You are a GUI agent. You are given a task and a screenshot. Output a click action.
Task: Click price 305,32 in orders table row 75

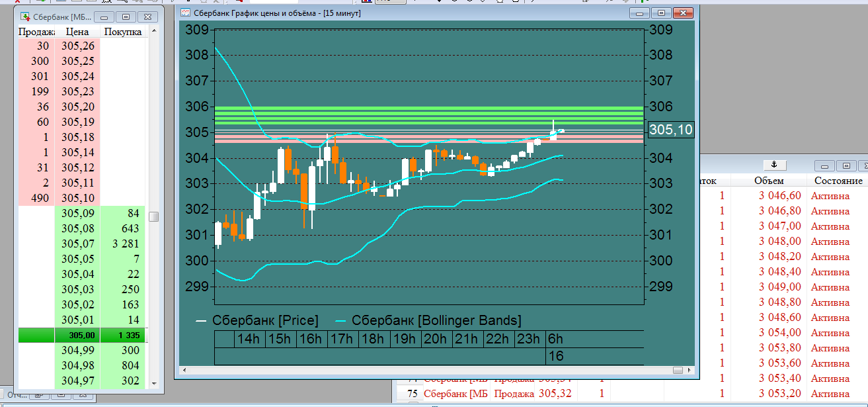coord(557,394)
